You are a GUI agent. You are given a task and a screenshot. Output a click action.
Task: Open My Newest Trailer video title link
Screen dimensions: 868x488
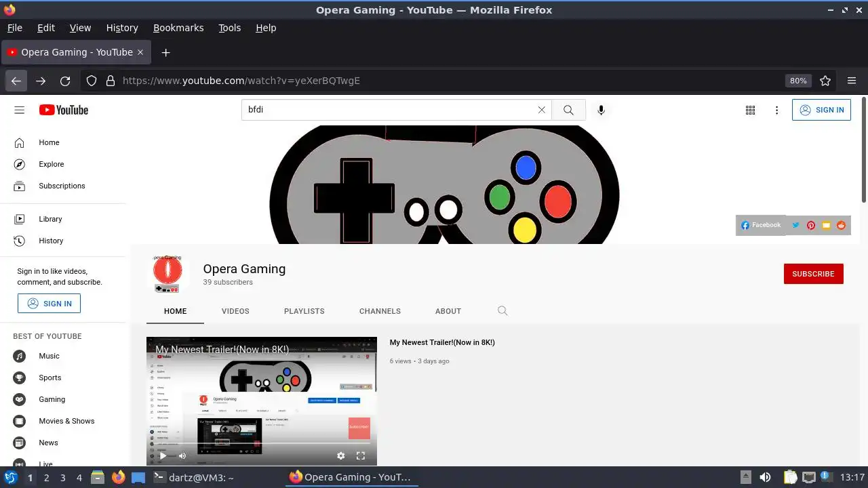(x=442, y=342)
